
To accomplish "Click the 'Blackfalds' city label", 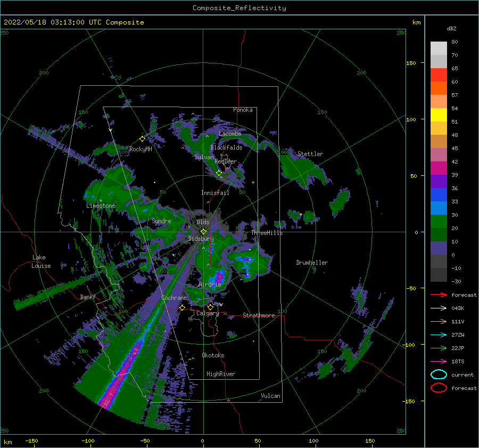I will 226,148.
